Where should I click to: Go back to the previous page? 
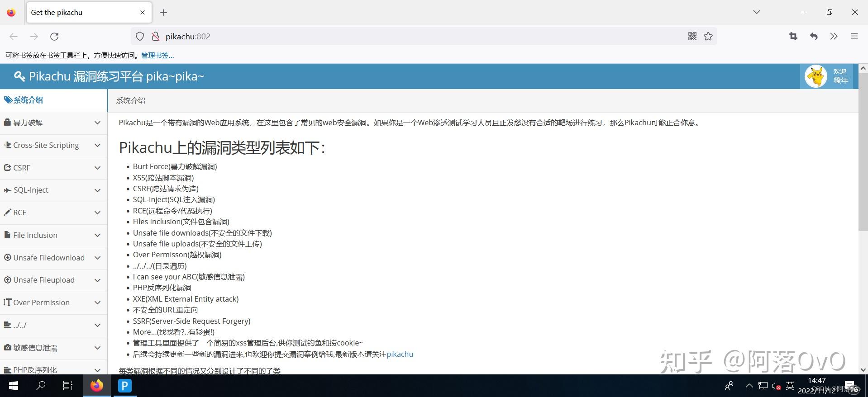[14, 37]
